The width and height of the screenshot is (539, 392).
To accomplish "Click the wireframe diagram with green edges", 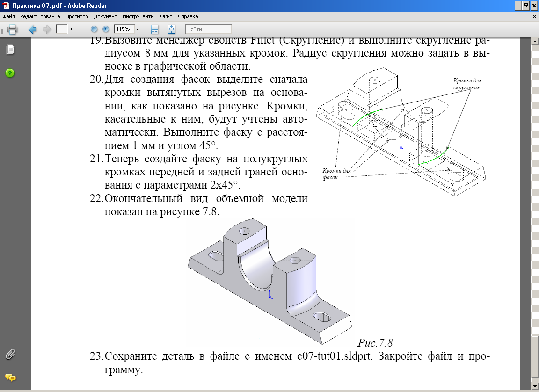I will [x=401, y=131].
